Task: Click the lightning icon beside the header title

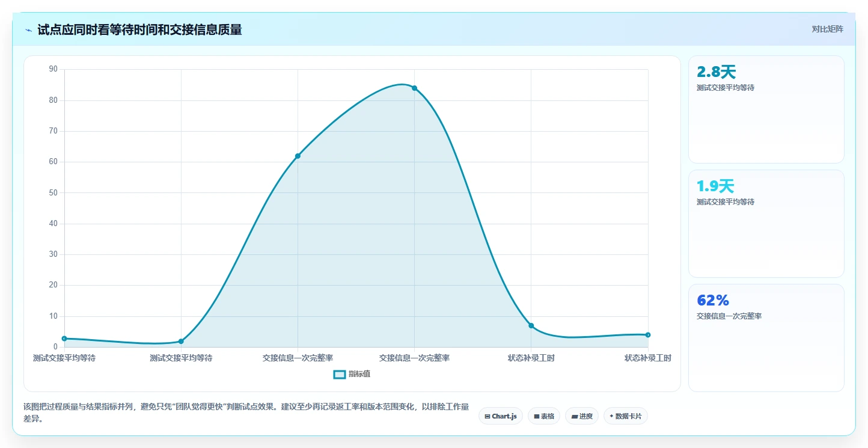Action: (29, 30)
